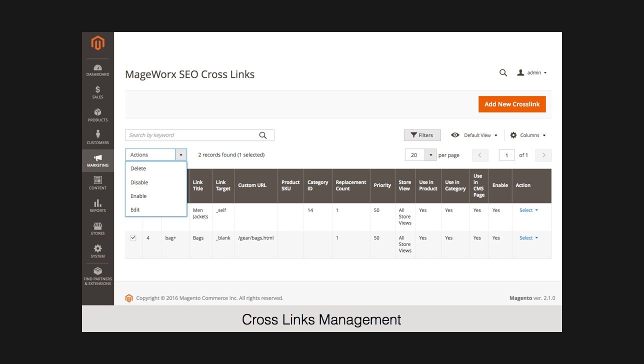Open Select action for Bags row

[528, 238]
